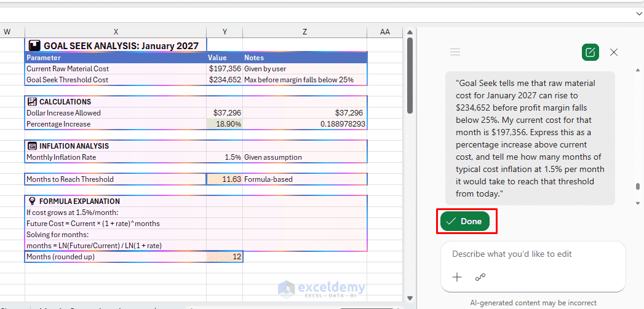Click the chat panel scroll down arrow
The width and height of the screenshot is (644, 309).
point(637,203)
